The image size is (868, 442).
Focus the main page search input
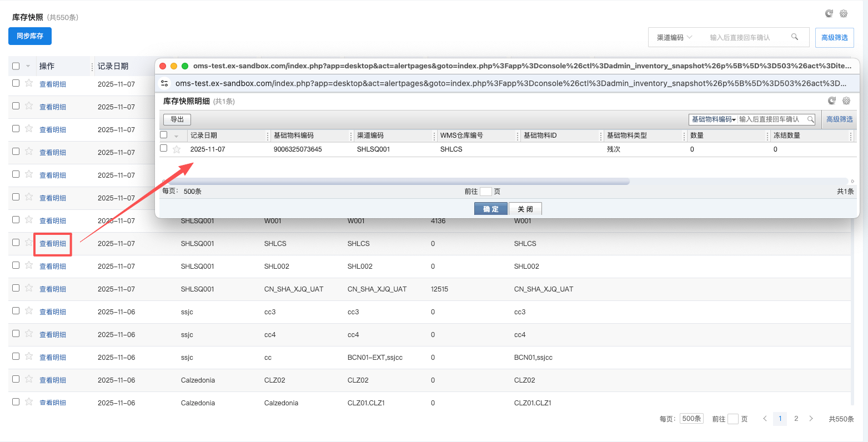click(x=746, y=37)
